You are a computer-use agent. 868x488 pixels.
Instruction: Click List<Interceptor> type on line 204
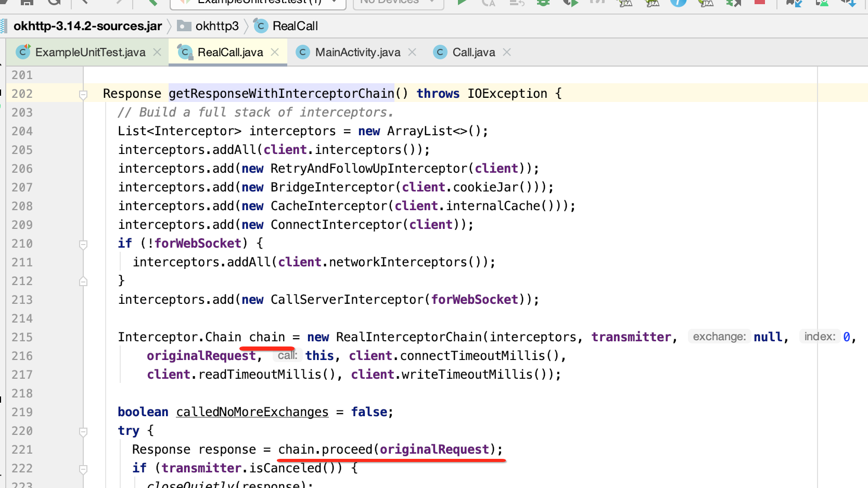click(180, 131)
